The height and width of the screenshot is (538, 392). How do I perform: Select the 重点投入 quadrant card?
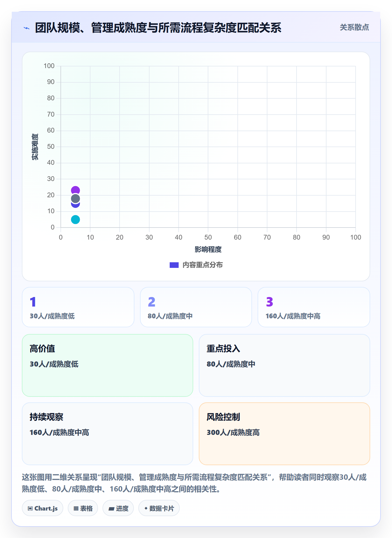[x=284, y=365]
